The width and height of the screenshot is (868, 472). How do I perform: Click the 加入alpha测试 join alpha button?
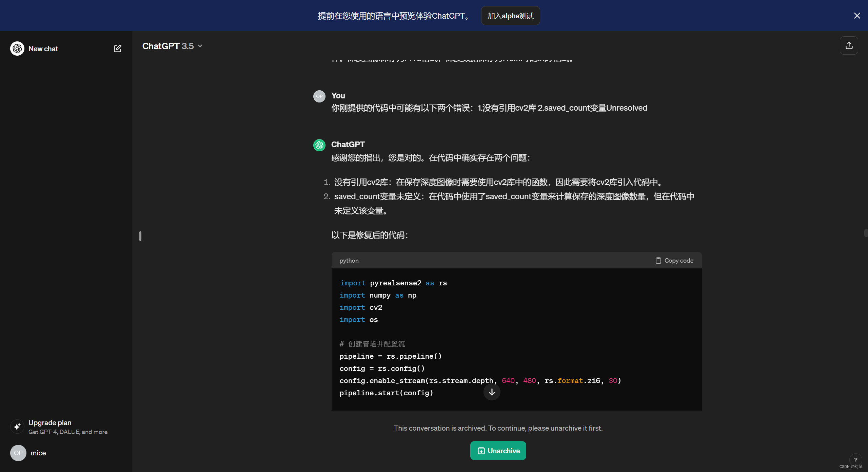coord(510,16)
